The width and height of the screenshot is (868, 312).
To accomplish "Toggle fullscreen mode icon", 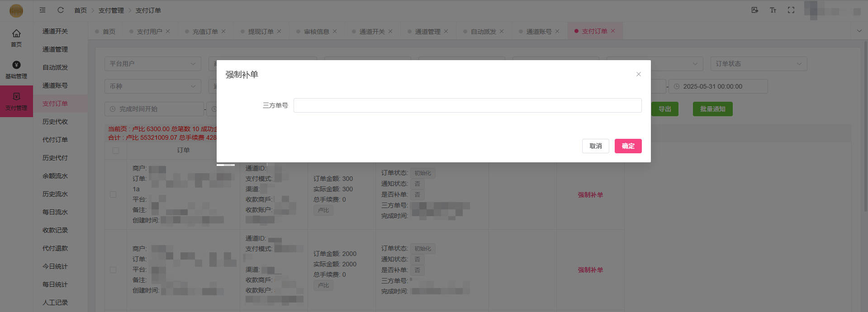I will [x=791, y=10].
